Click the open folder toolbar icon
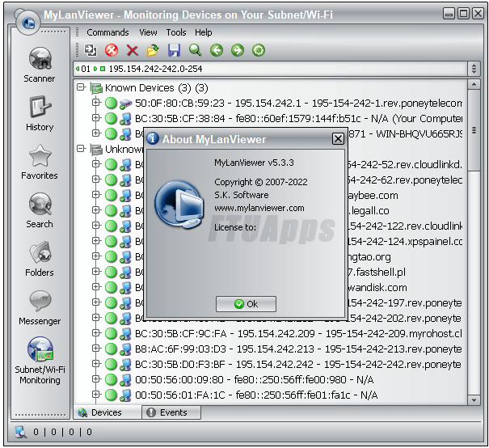The height and width of the screenshot is (448, 489). point(153,50)
